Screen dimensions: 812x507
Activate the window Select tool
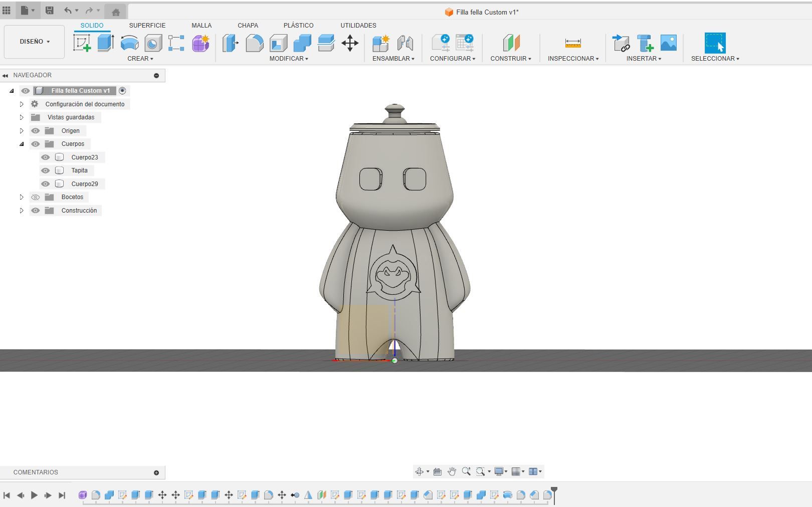715,43
